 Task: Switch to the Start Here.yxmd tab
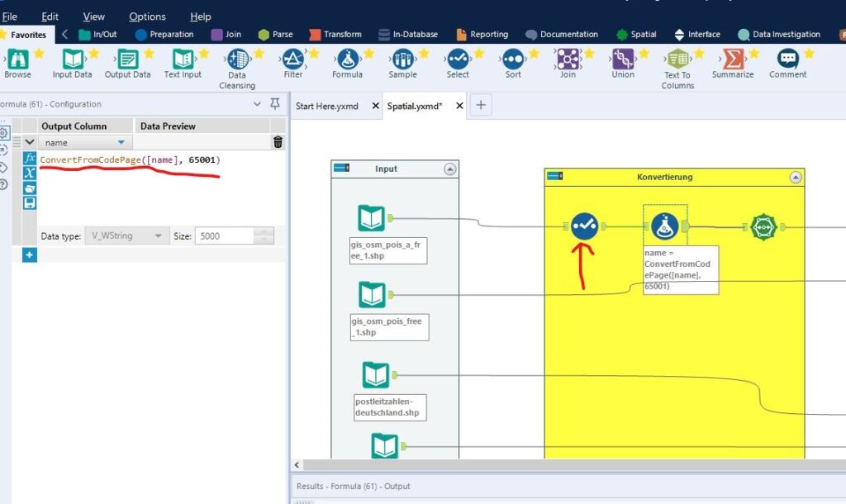327,106
